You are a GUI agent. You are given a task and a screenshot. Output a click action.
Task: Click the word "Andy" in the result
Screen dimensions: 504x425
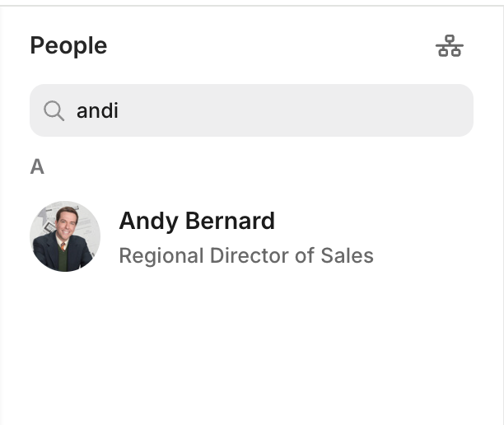pyautogui.click(x=148, y=221)
